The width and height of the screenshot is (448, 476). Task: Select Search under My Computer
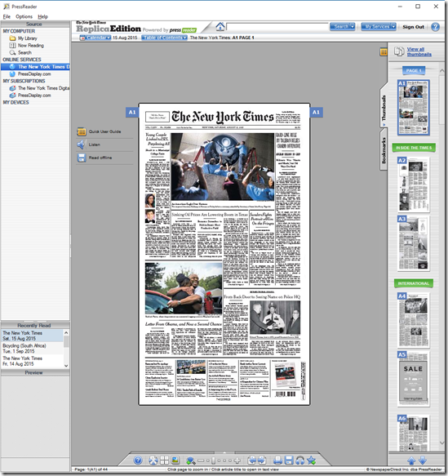[x=24, y=52]
